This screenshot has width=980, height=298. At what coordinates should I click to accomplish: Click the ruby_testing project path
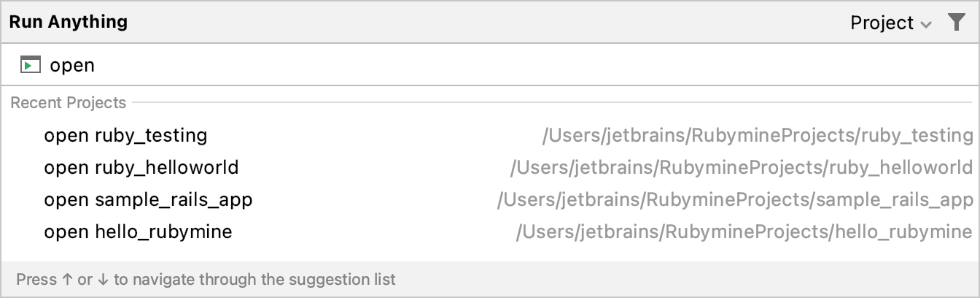click(758, 136)
